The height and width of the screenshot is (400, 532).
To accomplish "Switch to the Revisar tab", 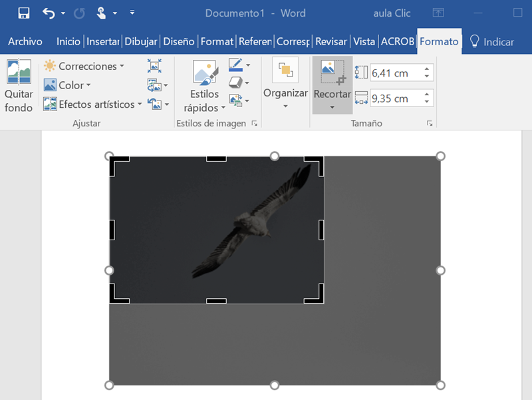I will pyautogui.click(x=331, y=41).
